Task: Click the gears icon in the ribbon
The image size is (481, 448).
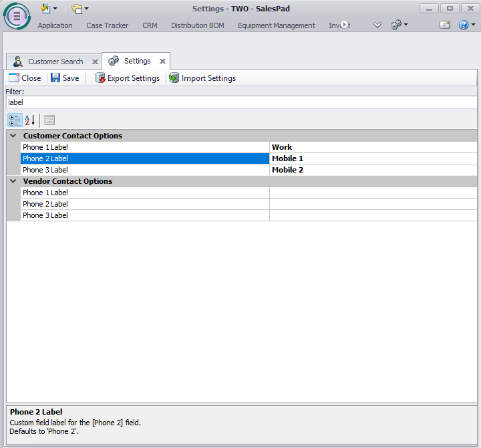Action: pos(396,25)
